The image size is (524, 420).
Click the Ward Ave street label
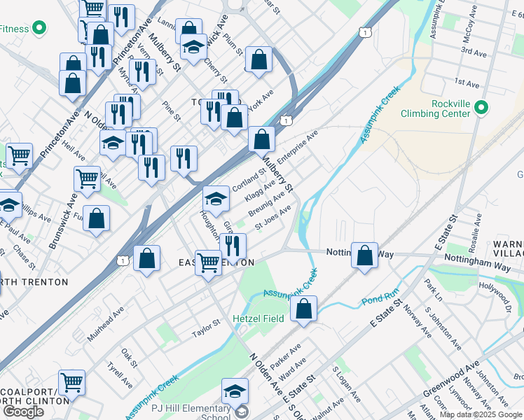[x=292, y=370]
